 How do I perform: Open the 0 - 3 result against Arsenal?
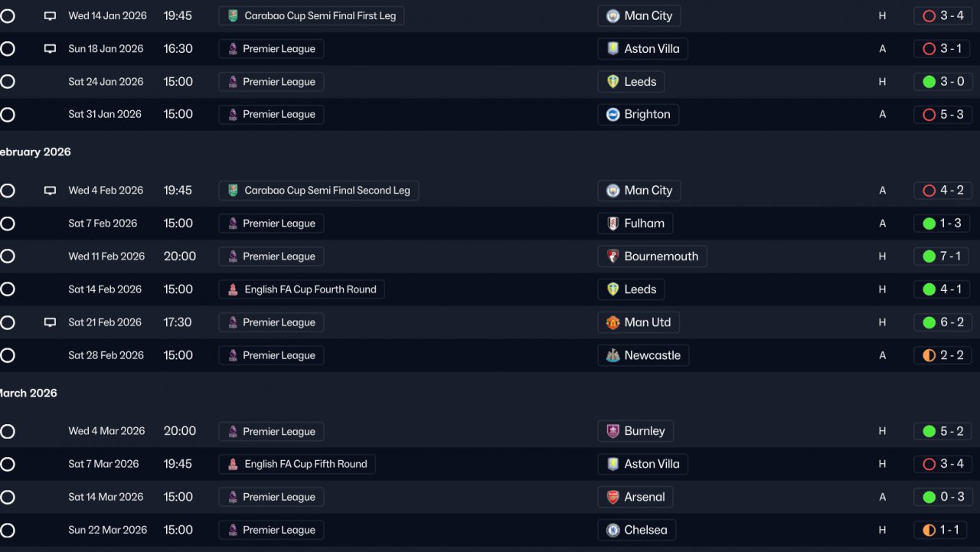[942, 497]
